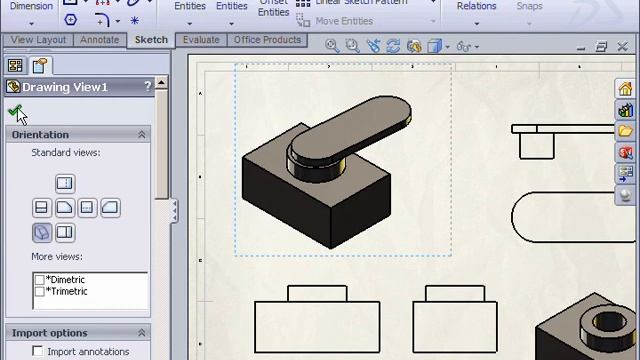Click the panel collapse splitter handle
The width and height of the screenshot is (640, 360).
(x=174, y=211)
